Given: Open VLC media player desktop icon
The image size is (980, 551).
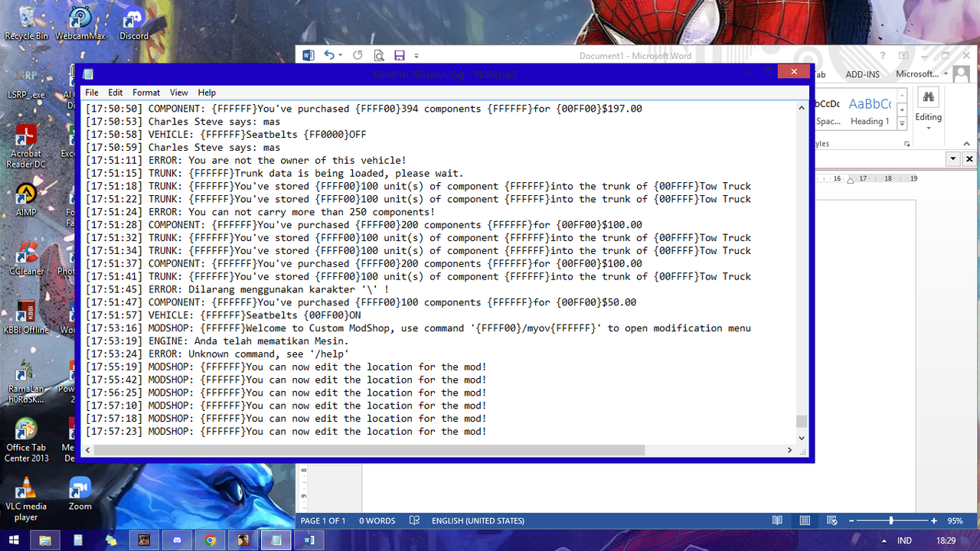Looking at the screenshot, I should point(26,499).
